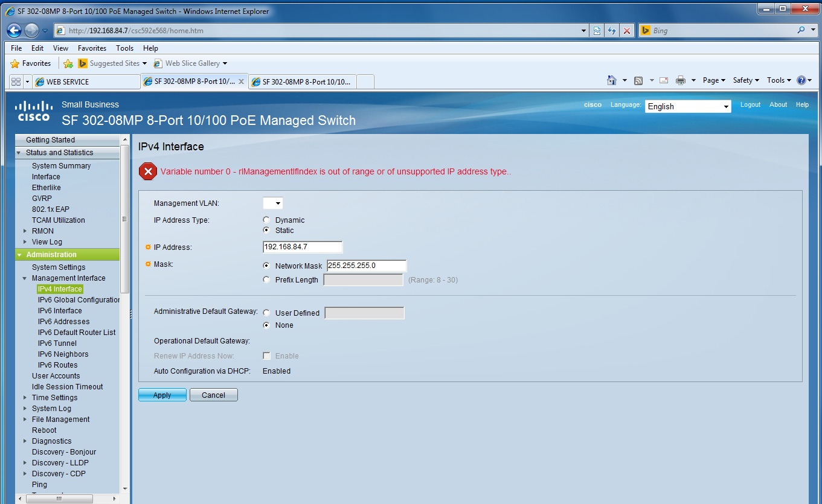
Task: Expand the Time Settings tree node
Action: tap(25, 398)
